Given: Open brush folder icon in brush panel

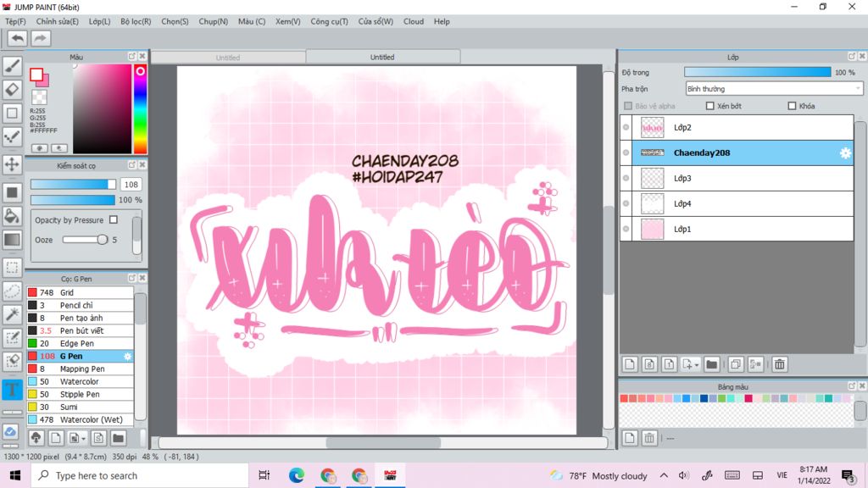Looking at the screenshot, I should tap(118, 438).
